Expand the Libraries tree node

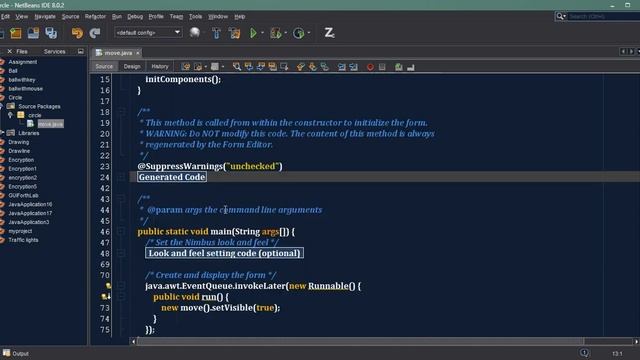tap(2, 133)
